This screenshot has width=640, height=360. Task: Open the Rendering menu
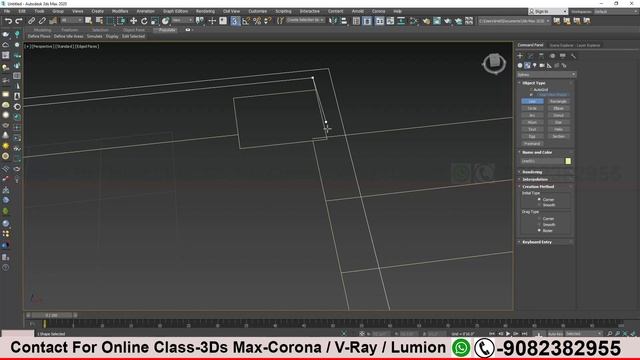click(205, 11)
